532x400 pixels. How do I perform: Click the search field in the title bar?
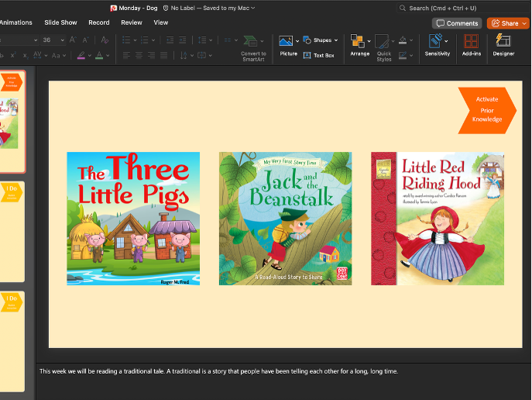pyautogui.click(x=463, y=9)
